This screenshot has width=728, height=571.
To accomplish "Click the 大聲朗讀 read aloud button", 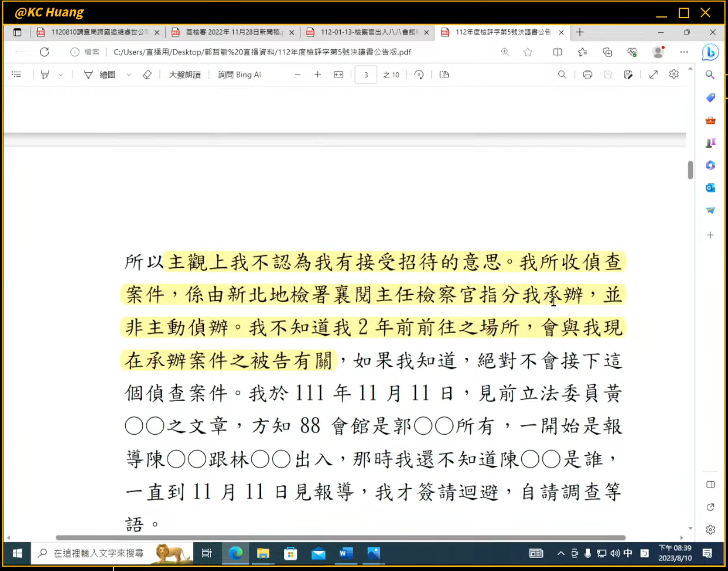I will tap(184, 75).
